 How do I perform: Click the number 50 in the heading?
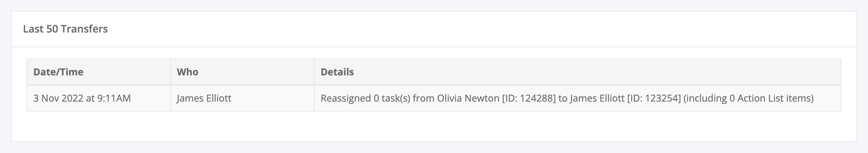pyautogui.click(x=52, y=29)
